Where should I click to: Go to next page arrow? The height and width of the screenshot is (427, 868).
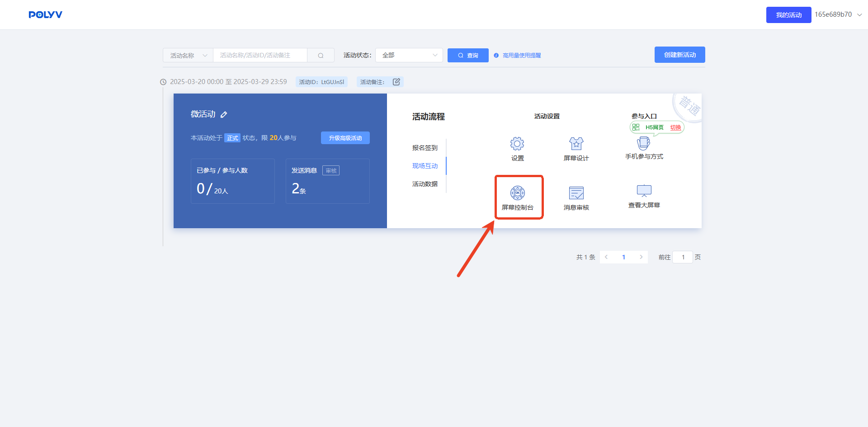(x=641, y=257)
